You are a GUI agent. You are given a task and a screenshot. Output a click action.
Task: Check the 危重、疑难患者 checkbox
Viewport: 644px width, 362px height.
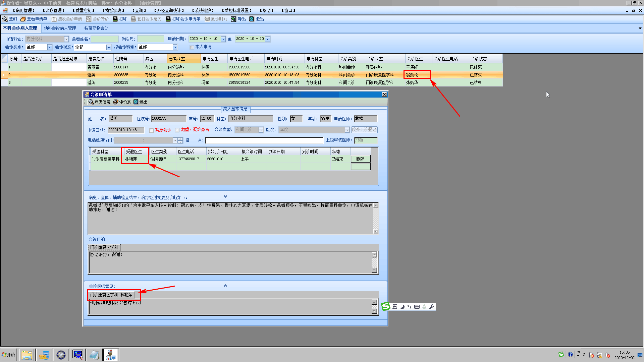point(177,130)
